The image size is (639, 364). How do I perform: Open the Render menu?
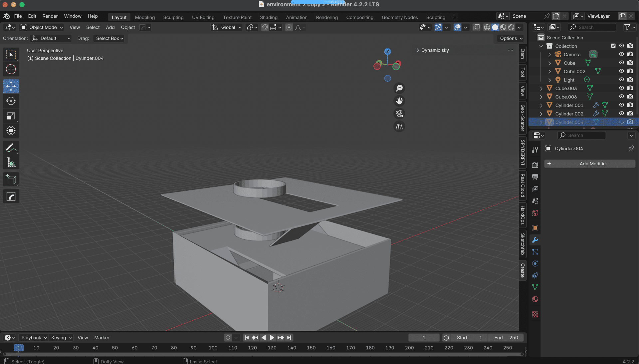(x=50, y=16)
